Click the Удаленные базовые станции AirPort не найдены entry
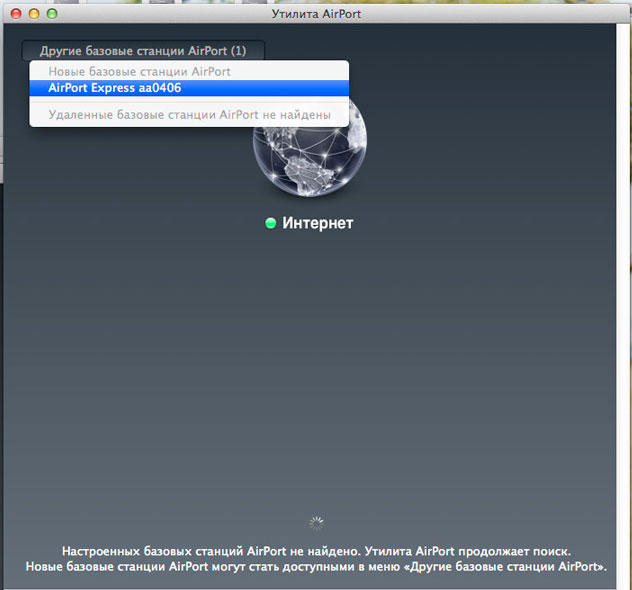This screenshot has width=632, height=590. pyautogui.click(x=189, y=115)
